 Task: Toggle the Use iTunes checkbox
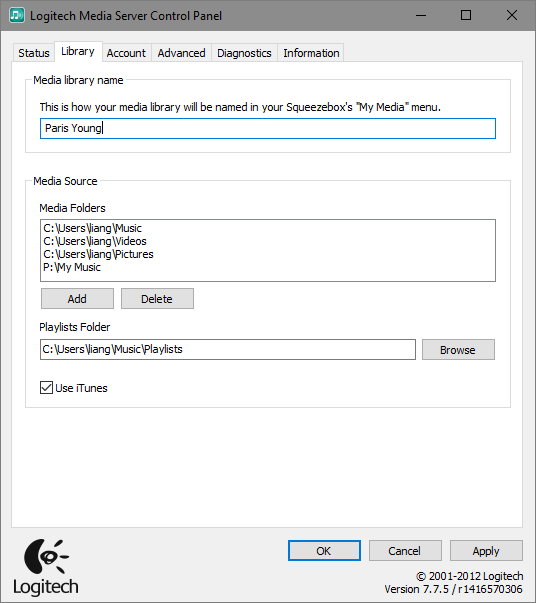tap(47, 388)
